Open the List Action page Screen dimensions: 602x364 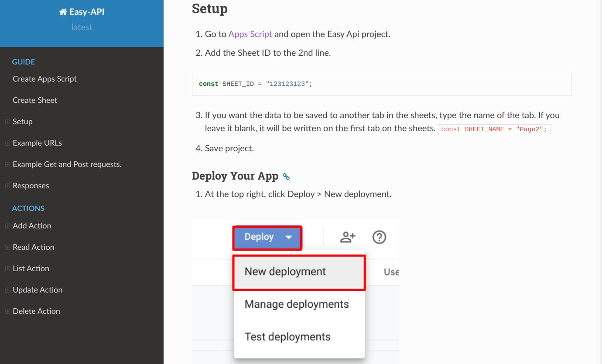31,269
